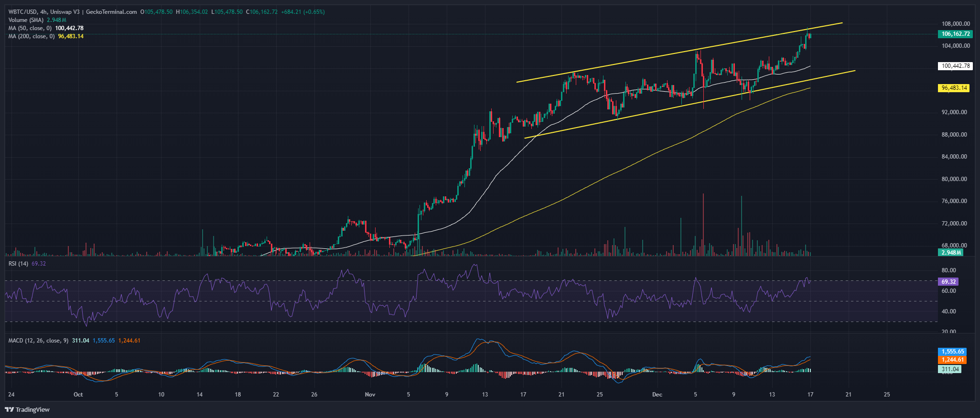Click the histogram label 311.04

tap(950, 369)
